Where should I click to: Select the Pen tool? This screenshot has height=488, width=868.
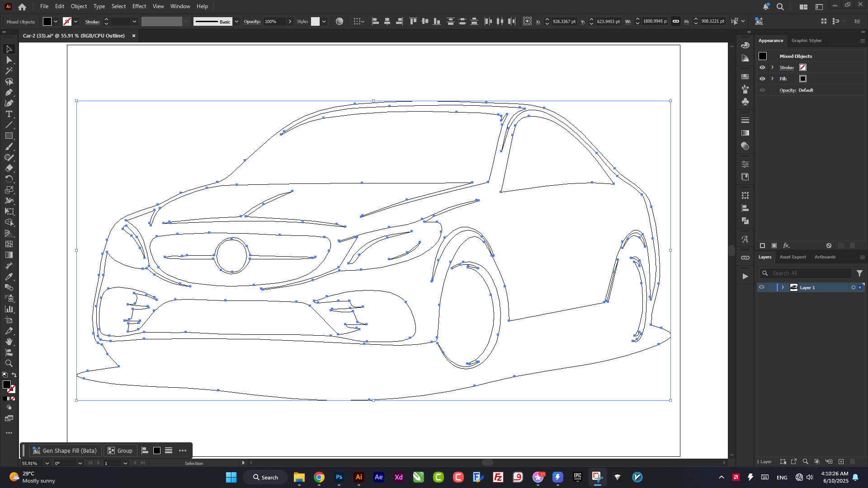9,92
